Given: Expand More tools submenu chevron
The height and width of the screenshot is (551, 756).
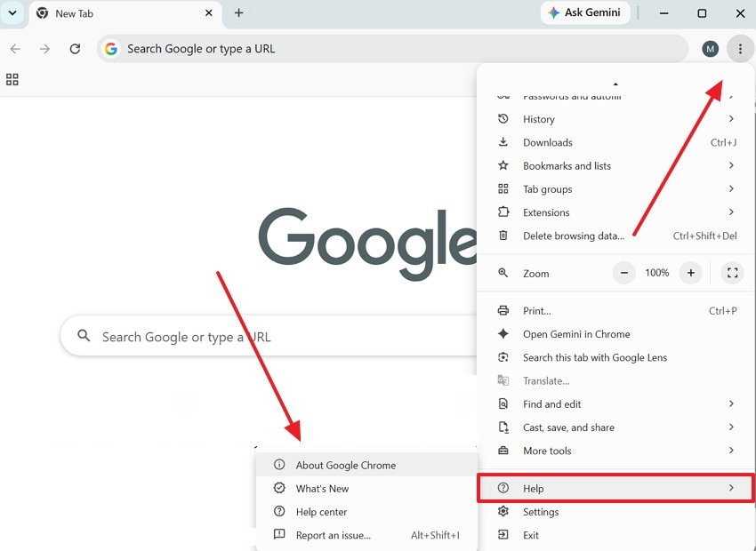Looking at the screenshot, I should [x=731, y=451].
